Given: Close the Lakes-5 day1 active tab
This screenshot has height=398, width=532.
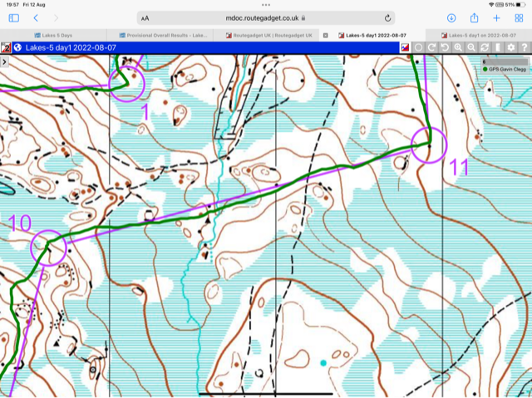Looking at the screenshot, I should point(325,35).
